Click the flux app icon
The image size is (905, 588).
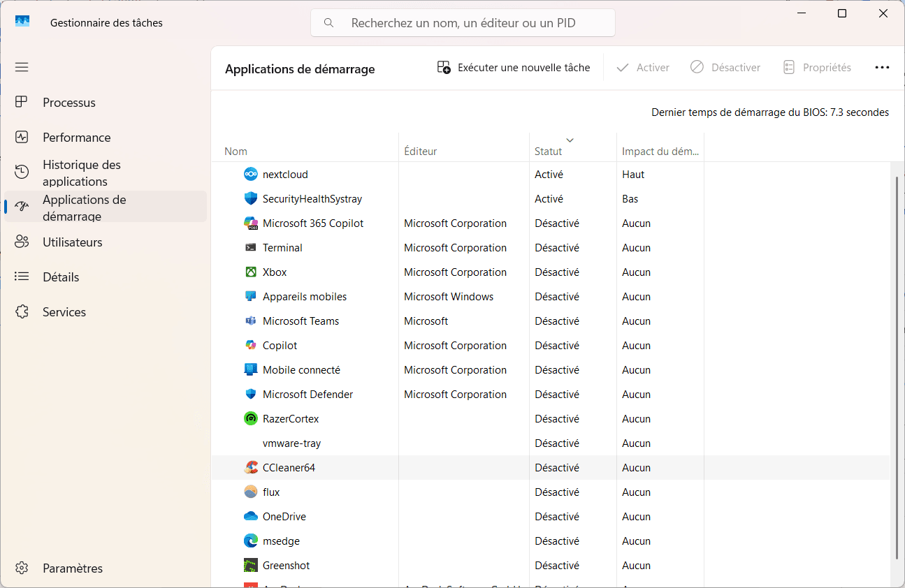coord(251,492)
